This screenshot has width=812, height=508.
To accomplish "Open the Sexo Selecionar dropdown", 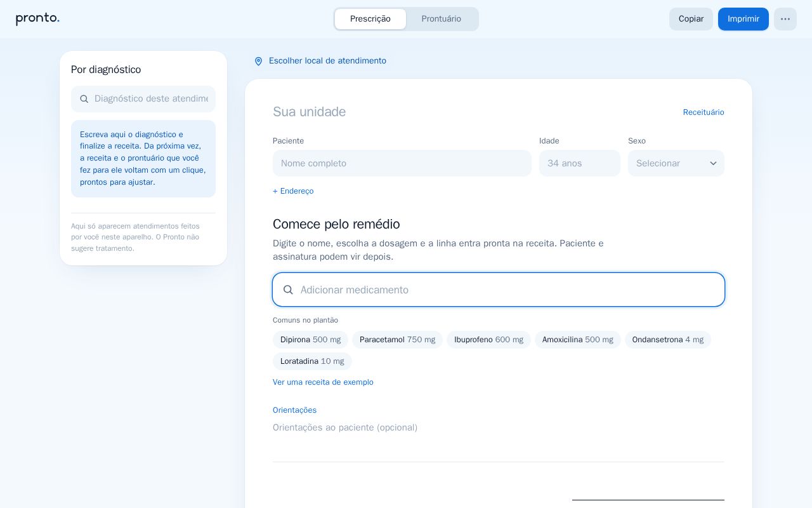I will [x=676, y=163].
